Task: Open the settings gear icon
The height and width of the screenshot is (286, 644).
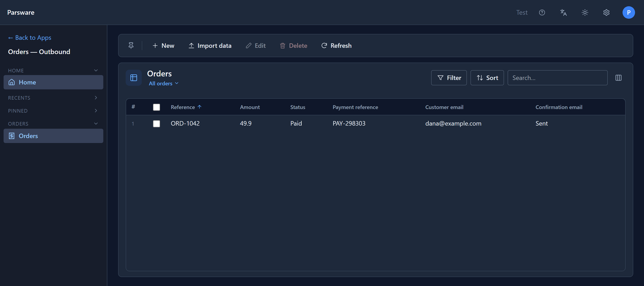Action: (x=607, y=12)
